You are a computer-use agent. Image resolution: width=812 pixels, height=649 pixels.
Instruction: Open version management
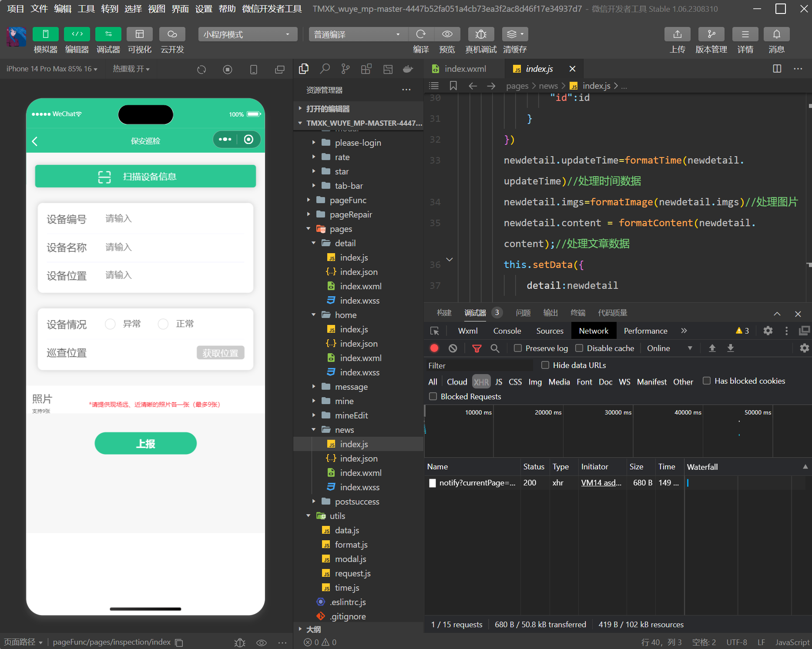point(711,34)
